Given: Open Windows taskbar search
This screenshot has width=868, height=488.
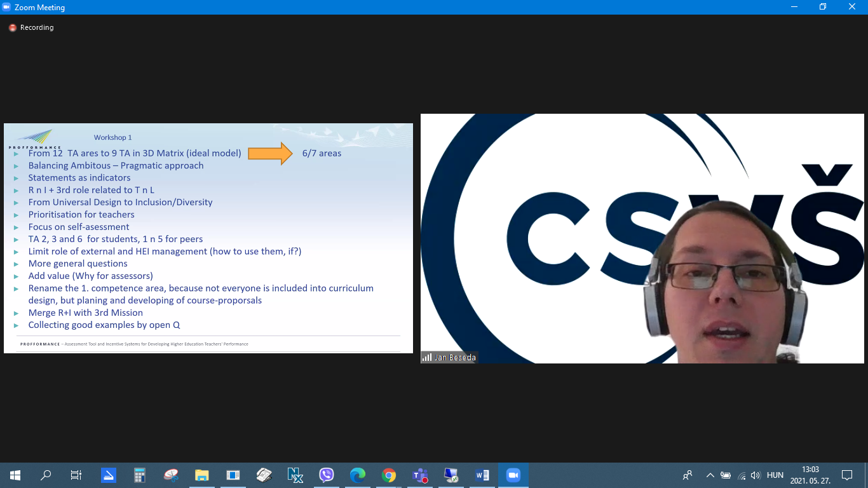Looking at the screenshot, I should [x=46, y=475].
